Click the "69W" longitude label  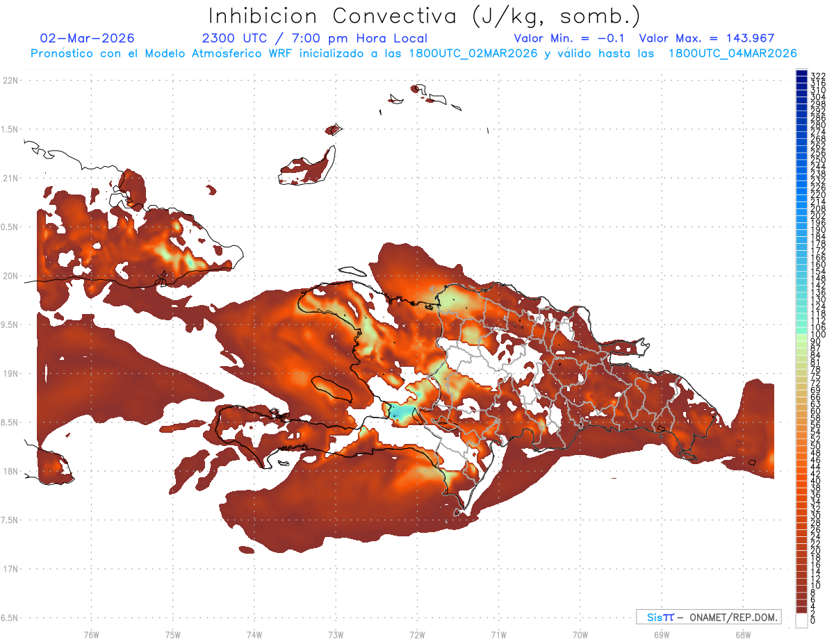click(x=662, y=634)
